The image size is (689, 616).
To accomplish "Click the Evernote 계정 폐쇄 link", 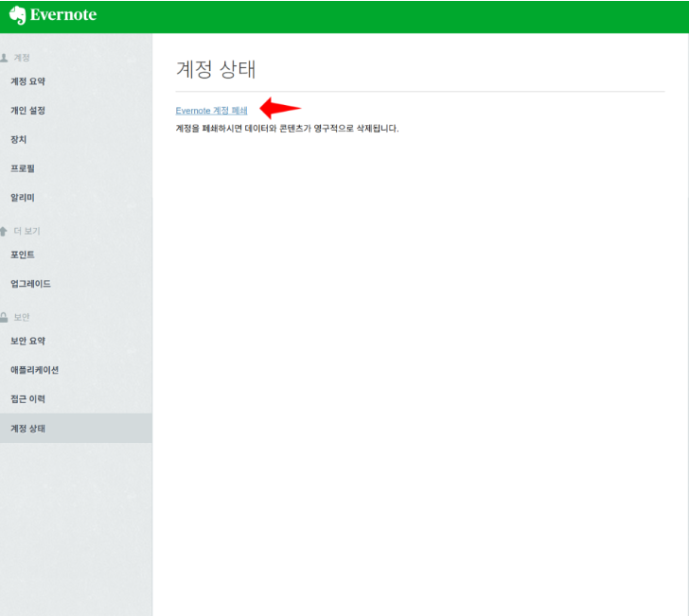I will 211,111.
